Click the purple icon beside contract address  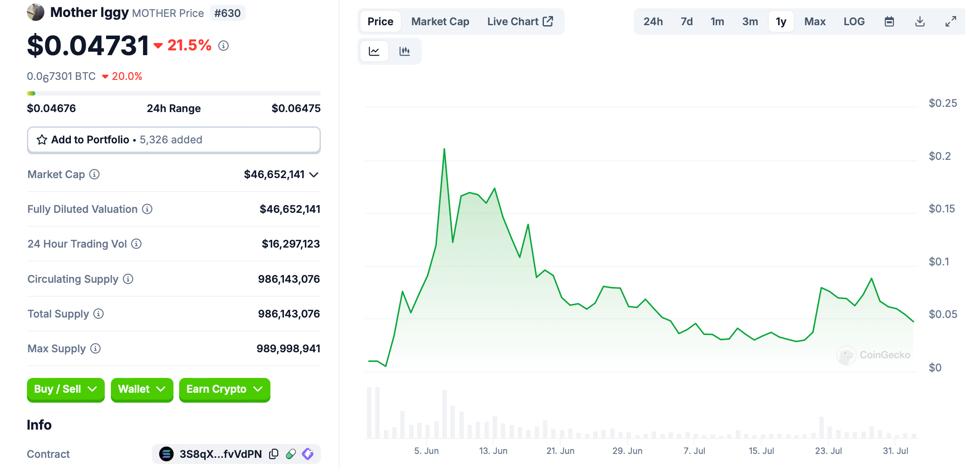(308, 454)
